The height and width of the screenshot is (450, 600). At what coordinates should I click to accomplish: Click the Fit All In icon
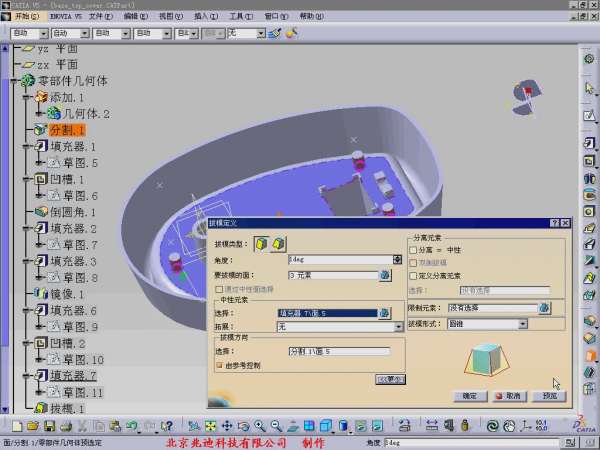click(x=209, y=426)
